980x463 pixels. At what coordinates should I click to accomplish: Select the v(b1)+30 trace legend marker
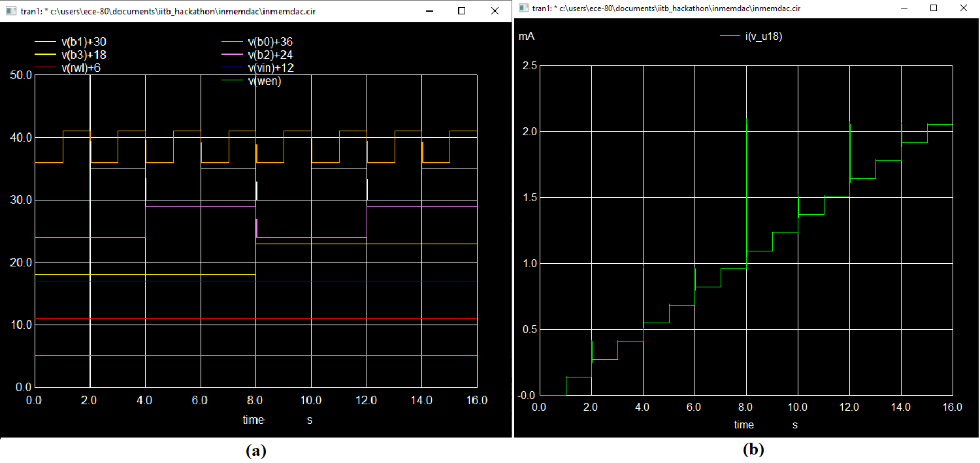[44, 40]
